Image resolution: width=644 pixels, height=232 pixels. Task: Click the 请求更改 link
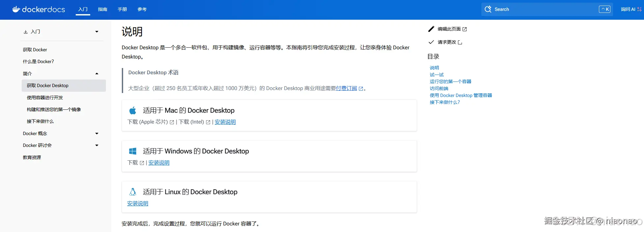point(447,42)
